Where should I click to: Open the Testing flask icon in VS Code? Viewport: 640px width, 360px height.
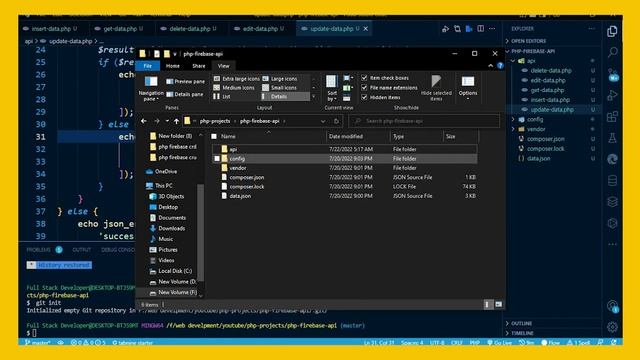coord(612,138)
